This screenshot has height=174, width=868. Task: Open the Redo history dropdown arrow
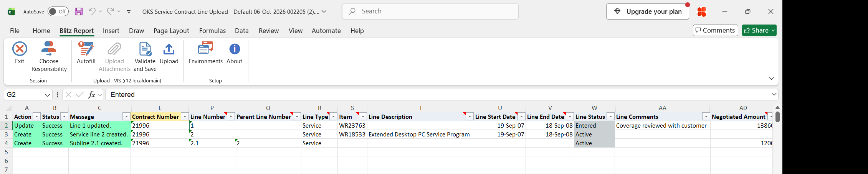(x=119, y=11)
